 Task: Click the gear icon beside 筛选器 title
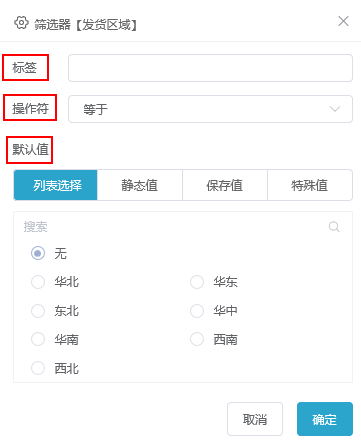pos(21,23)
